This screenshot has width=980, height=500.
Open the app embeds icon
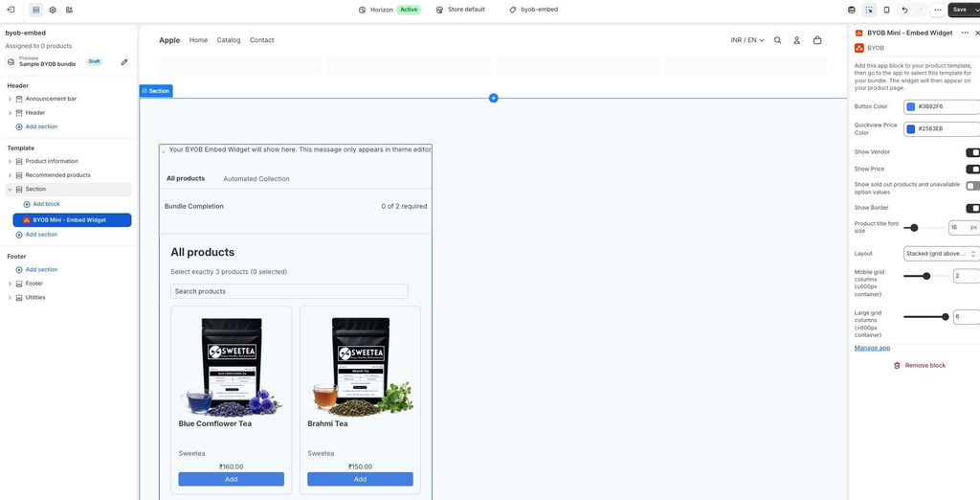pyautogui.click(x=69, y=10)
